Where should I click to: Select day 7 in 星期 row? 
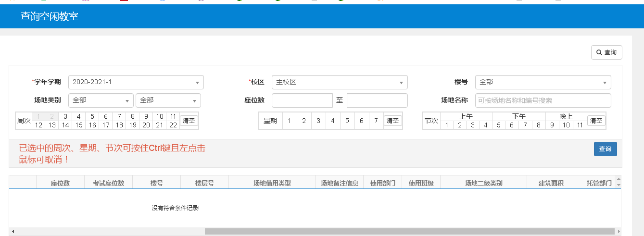[376, 121]
